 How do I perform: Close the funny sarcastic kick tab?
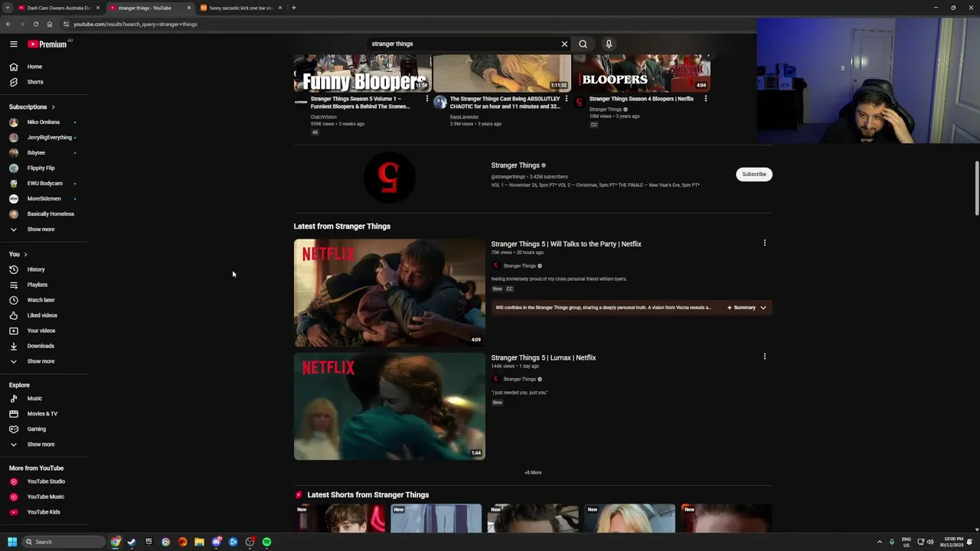(x=280, y=8)
